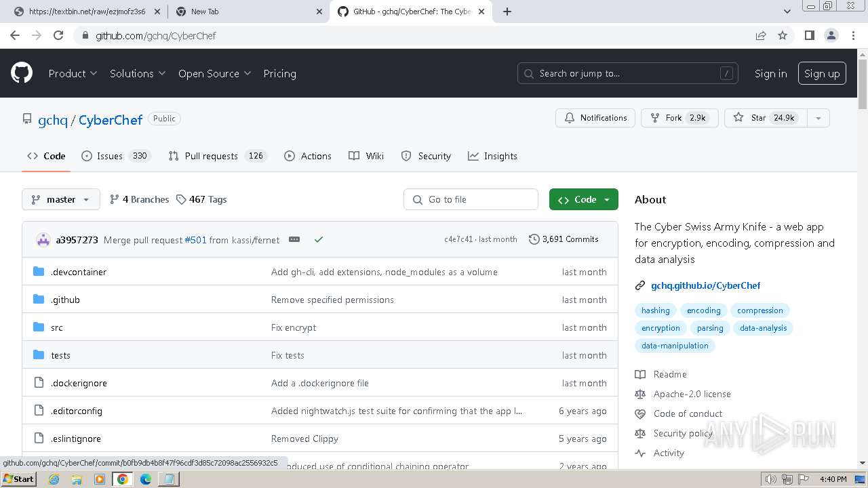The image size is (868, 488).
Task: Open the .editorconfig file
Action: [77, 411]
